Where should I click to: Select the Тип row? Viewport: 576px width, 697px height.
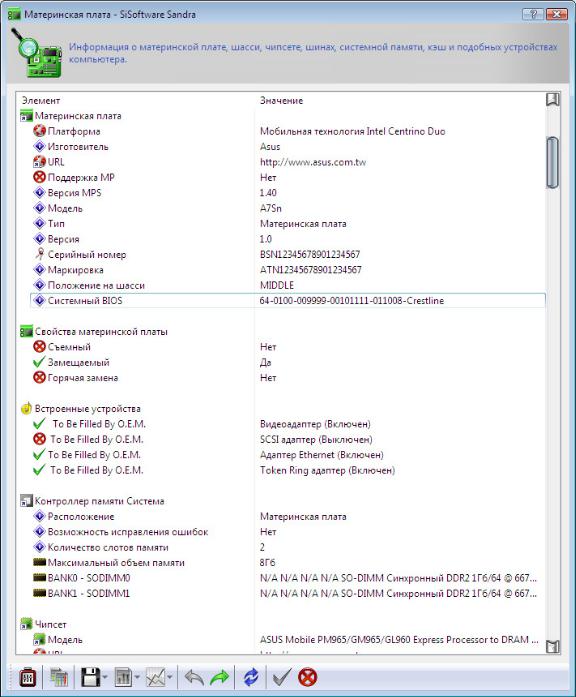coord(287,224)
